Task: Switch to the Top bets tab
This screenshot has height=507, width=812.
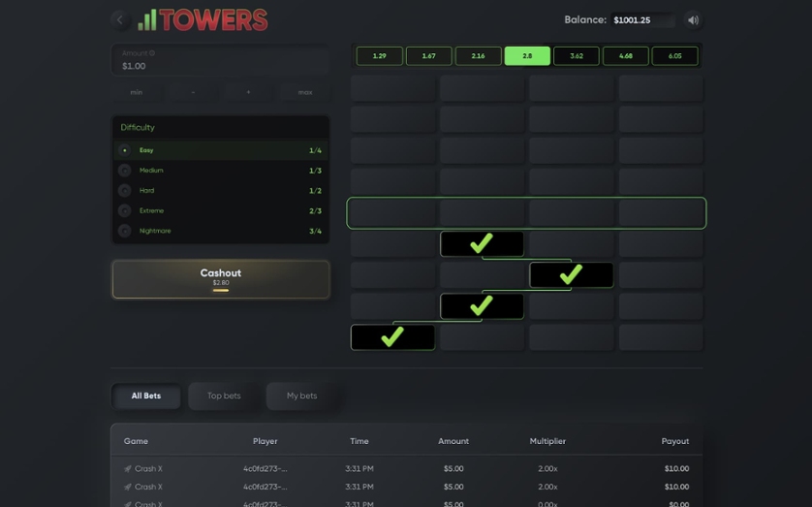Action: 224,396
